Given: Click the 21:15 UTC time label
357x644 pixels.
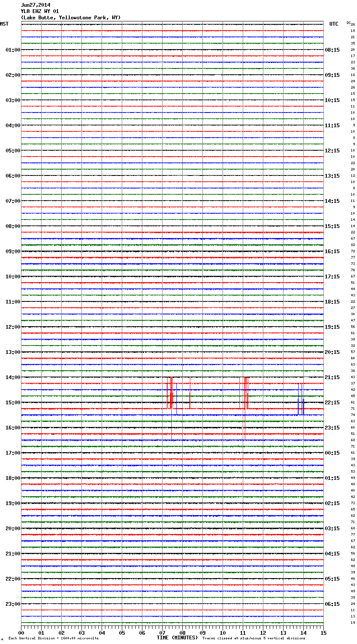Looking at the screenshot, I should coord(332,377).
